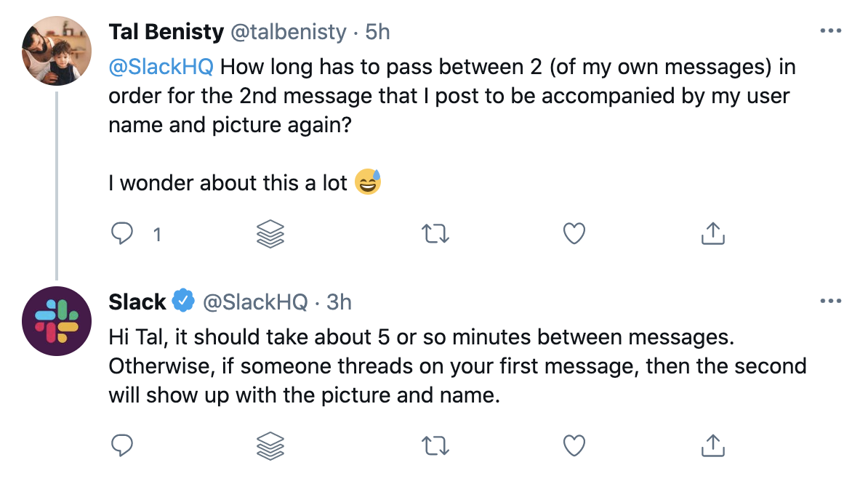The height and width of the screenshot is (481, 868).
Task: Like the Slack reply tweet
Action: (x=574, y=445)
